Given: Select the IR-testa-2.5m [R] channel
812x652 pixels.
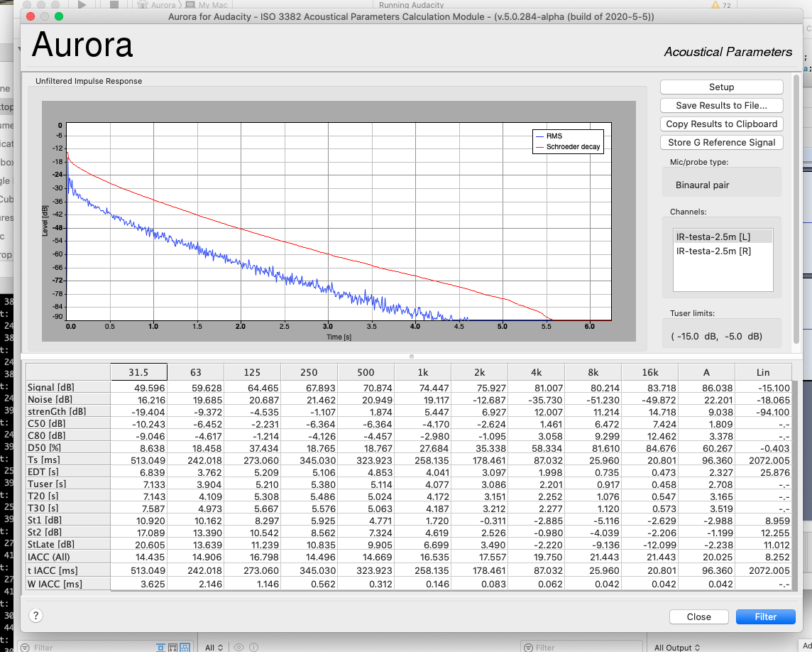Looking at the screenshot, I should pyautogui.click(x=723, y=251).
